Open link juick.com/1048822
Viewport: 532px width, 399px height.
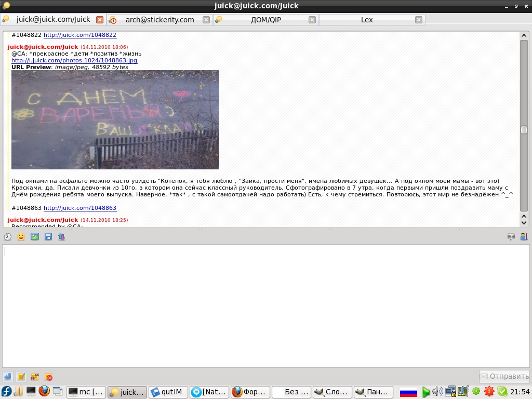coord(79,35)
